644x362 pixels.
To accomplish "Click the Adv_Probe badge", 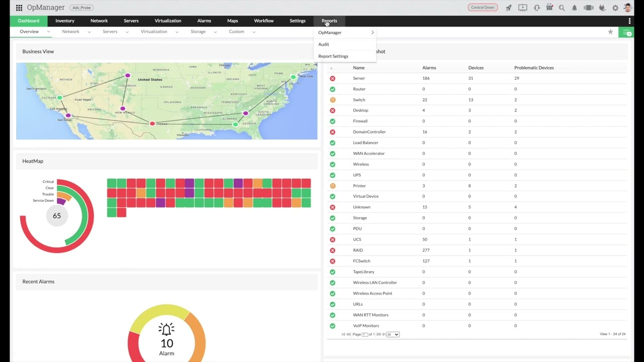I will [x=82, y=8].
